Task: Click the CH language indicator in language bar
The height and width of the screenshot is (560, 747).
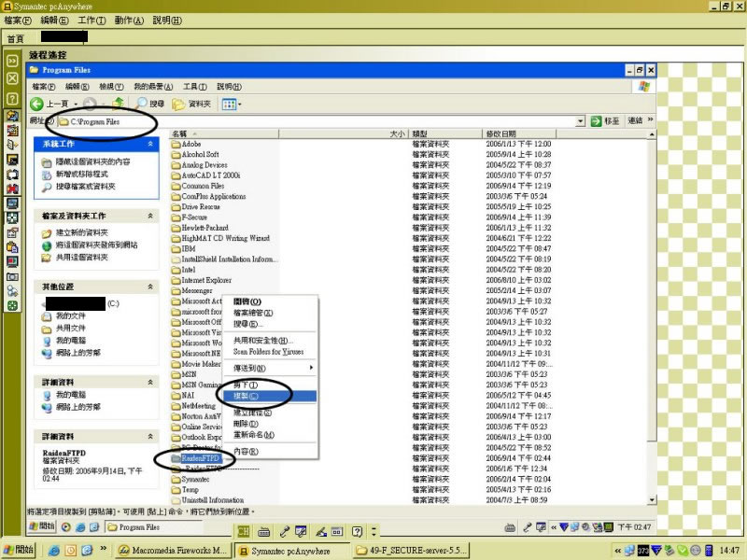Action: pyautogui.click(x=244, y=531)
